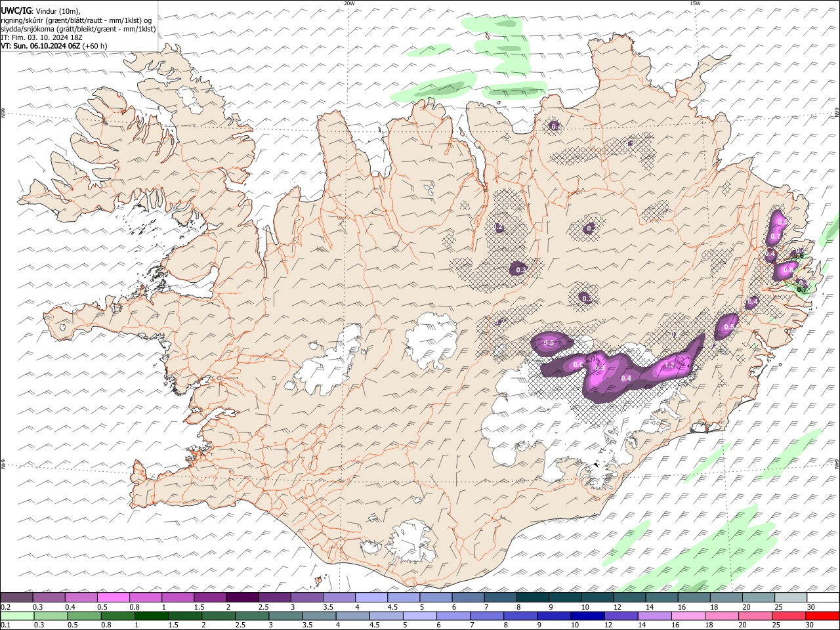Click the '(+60 h)' forecast offset text
The height and width of the screenshot is (630, 840).
pyautogui.click(x=94, y=46)
